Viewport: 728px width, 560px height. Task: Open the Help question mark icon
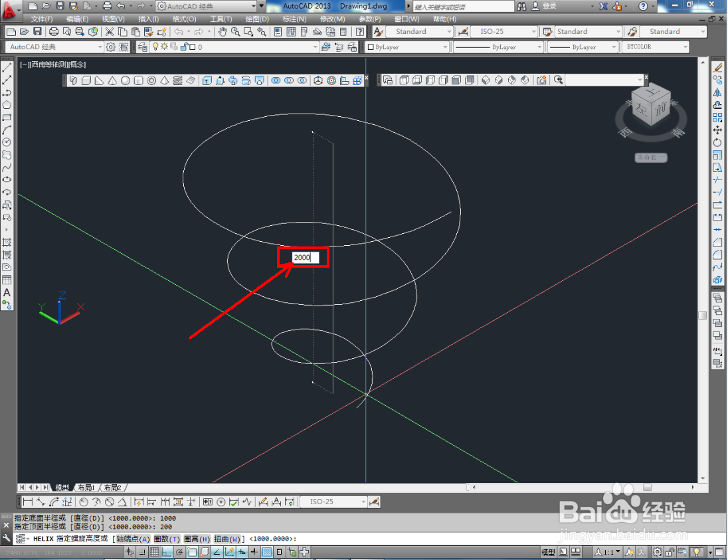click(x=360, y=32)
